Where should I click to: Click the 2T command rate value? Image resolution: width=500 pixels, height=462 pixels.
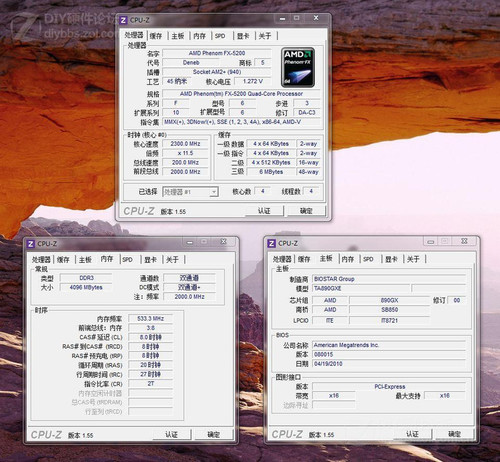pyautogui.click(x=151, y=384)
